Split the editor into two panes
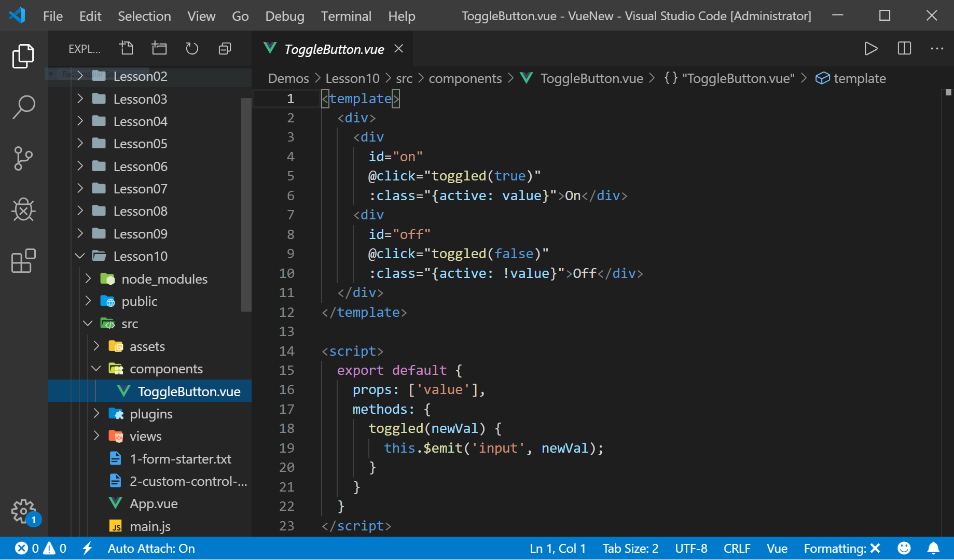 [x=904, y=49]
